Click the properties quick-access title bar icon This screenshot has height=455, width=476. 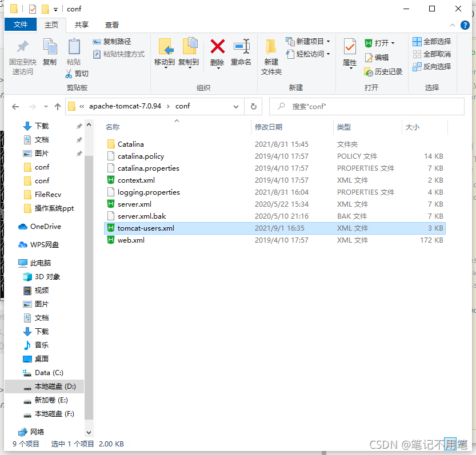tap(33, 9)
